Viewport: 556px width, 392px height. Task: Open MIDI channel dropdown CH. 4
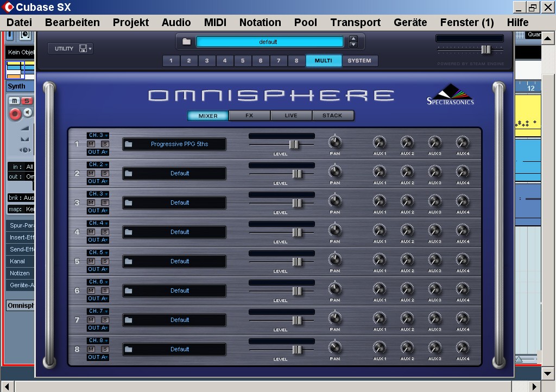tap(98, 223)
